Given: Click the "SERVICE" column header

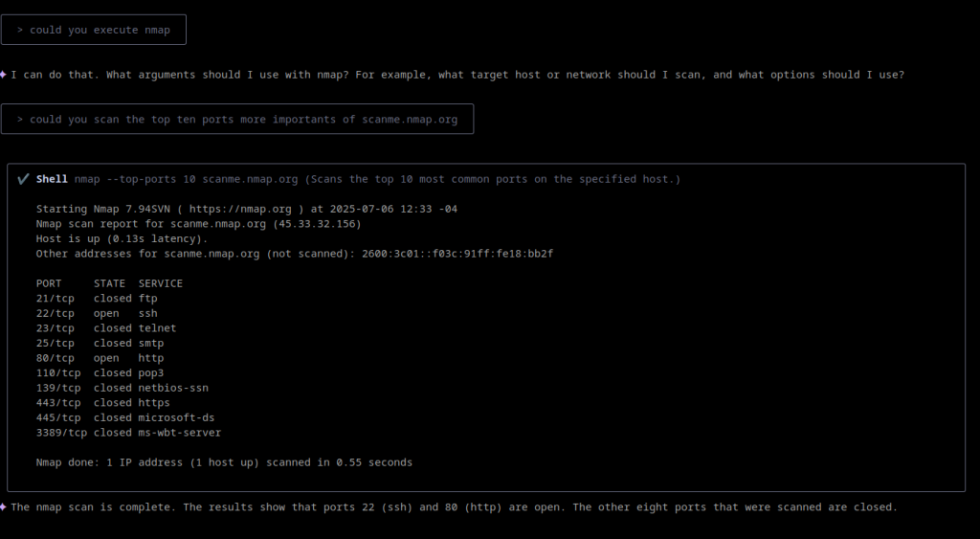Looking at the screenshot, I should (161, 284).
